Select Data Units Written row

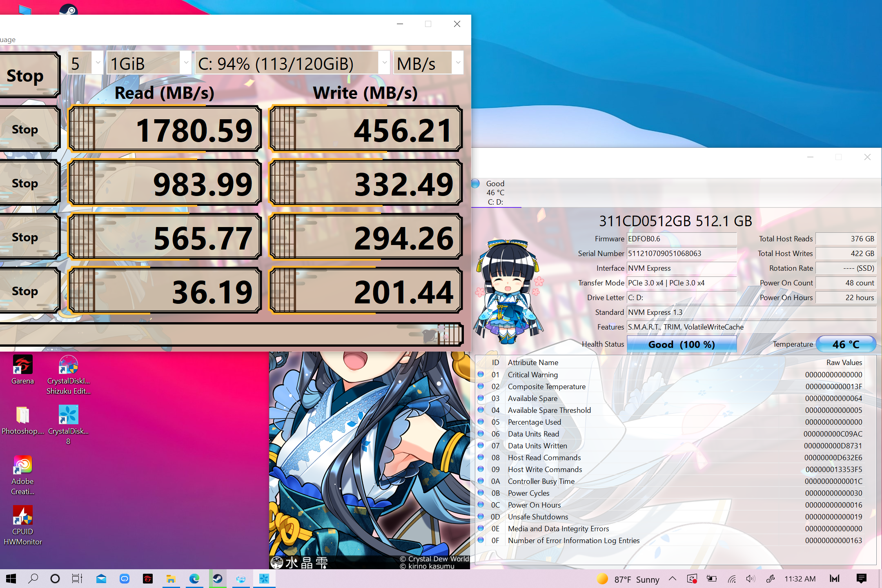tap(671, 445)
